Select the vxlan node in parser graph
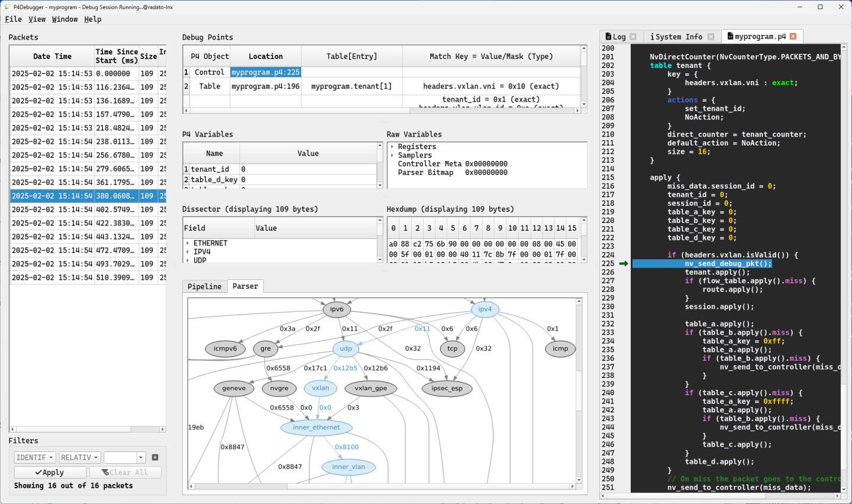 (x=320, y=388)
